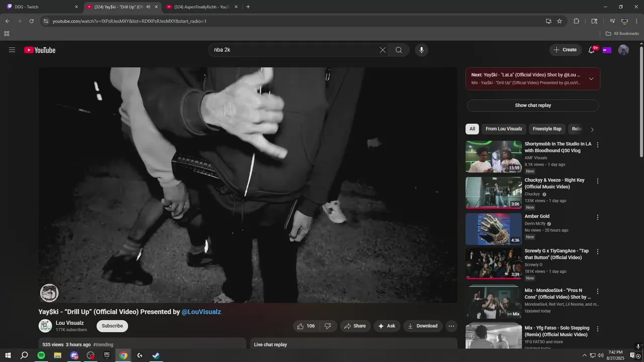Open options for Chuckyy & Veeze video
This screenshot has width=644, height=362.
click(598, 181)
